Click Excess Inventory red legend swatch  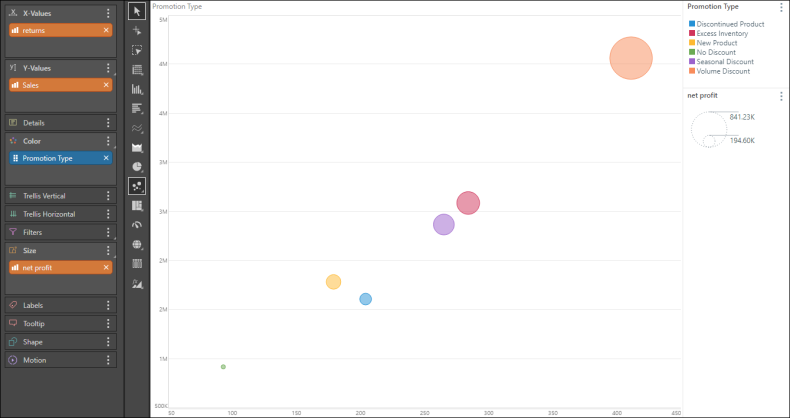692,33
